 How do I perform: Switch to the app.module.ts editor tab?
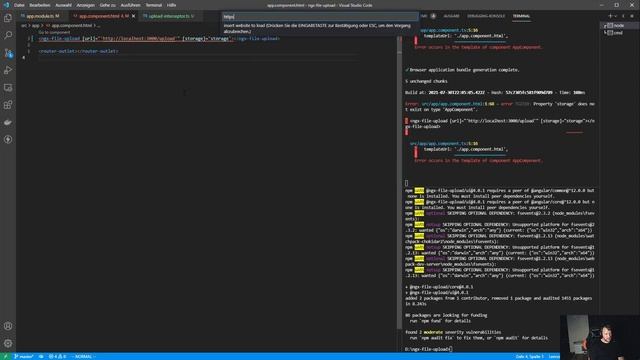pos(42,16)
